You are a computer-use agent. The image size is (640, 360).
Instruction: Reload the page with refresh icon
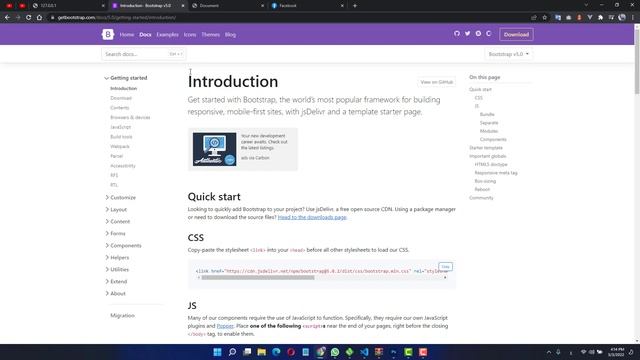point(29,18)
